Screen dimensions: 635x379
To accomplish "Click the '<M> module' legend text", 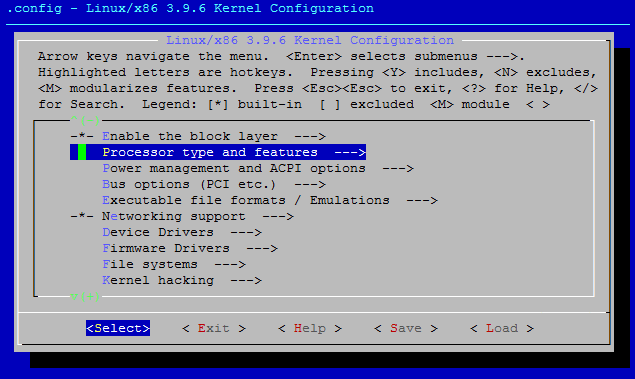I will 470,104.
